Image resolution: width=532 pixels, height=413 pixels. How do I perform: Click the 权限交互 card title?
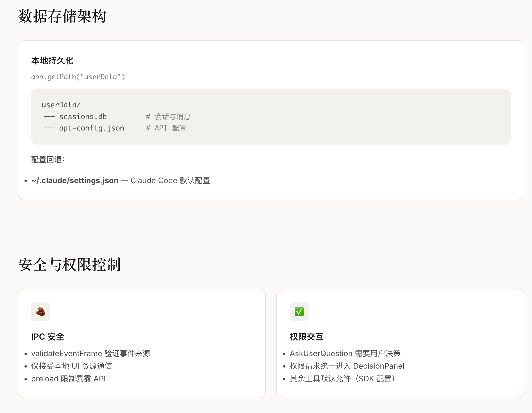pos(306,337)
